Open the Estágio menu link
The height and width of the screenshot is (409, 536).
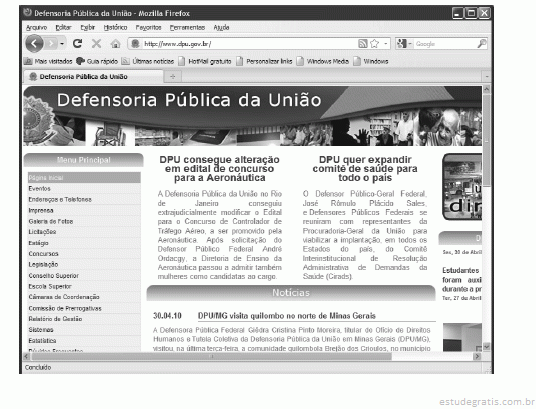tap(38, 243)
